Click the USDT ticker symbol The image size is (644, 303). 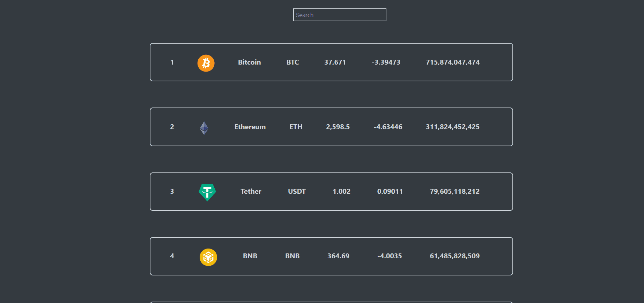point(297,191)
